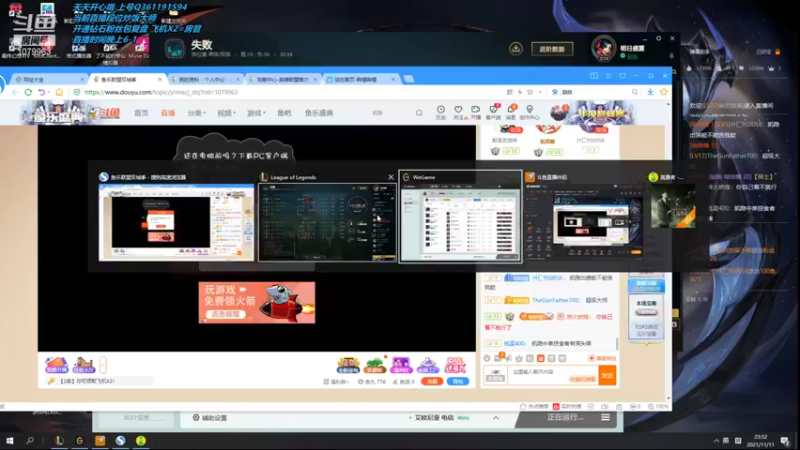This screenshot has height=450, width=800.
Task: Click the blue 背包 backpack button
Action: pos(458,381)
